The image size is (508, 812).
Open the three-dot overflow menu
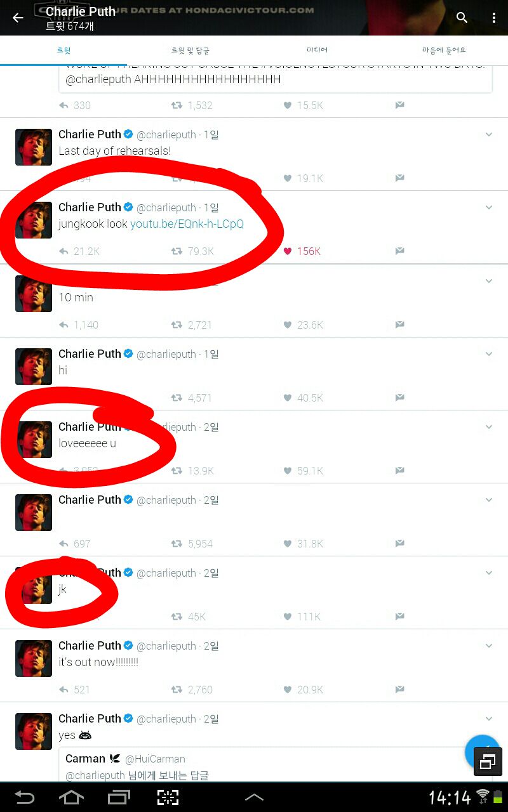tap(494, 18)
